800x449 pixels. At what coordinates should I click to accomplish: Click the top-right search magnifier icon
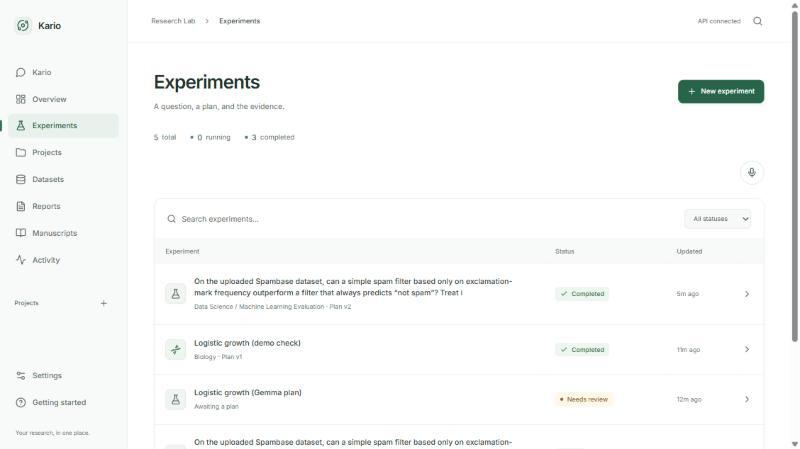(758, 21)
